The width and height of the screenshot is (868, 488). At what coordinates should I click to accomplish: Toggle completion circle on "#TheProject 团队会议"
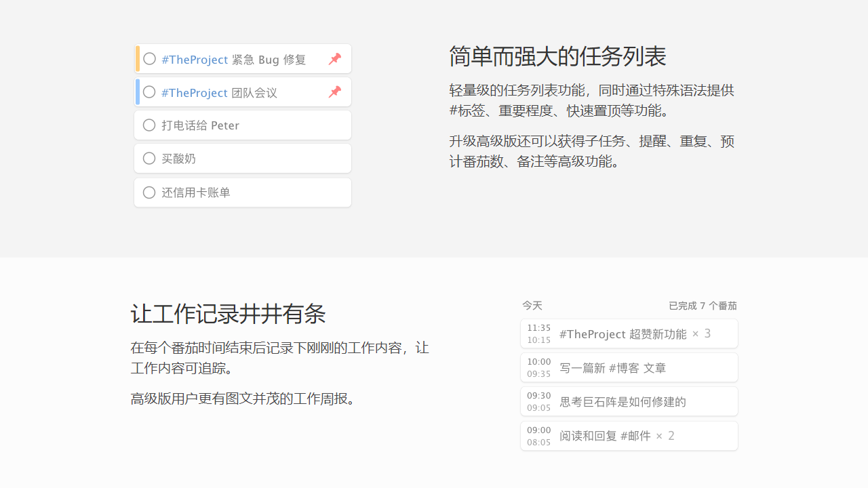coord(149,92)
